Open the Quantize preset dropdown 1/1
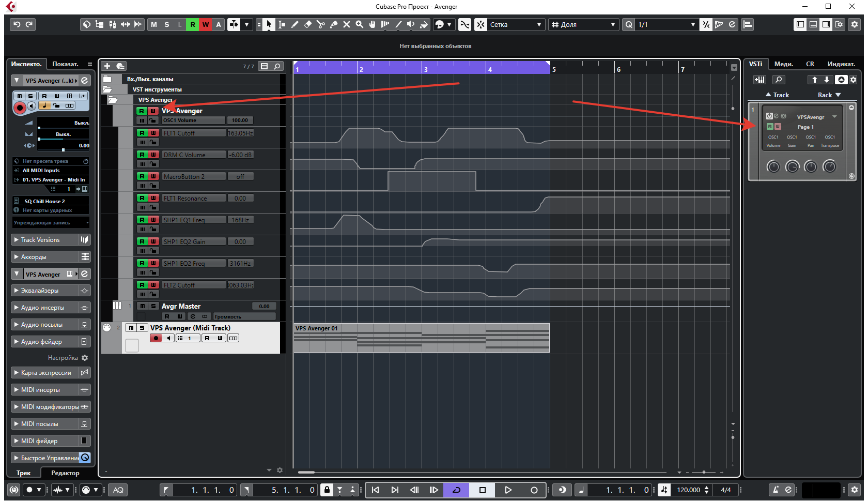 (667, 24)
